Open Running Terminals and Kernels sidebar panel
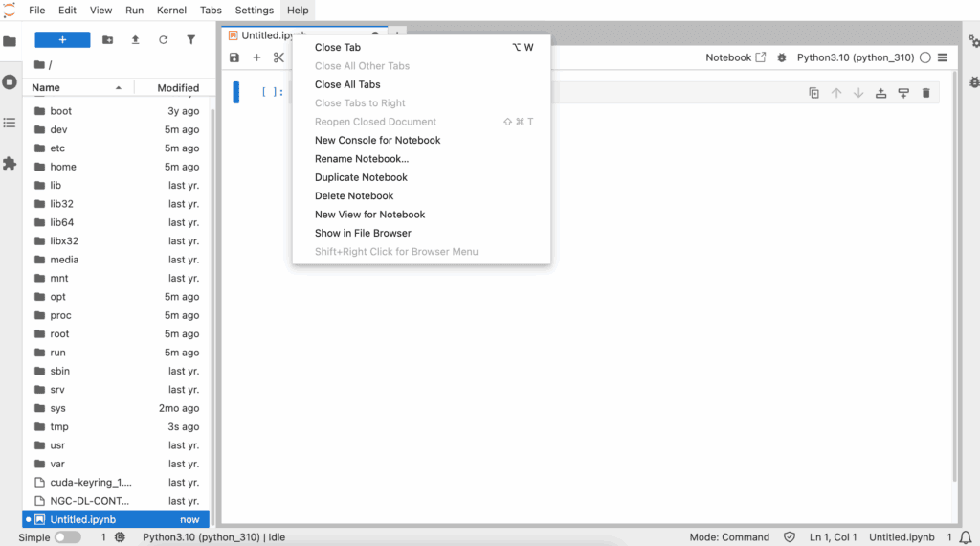The image size is (980, 546). 10,82
